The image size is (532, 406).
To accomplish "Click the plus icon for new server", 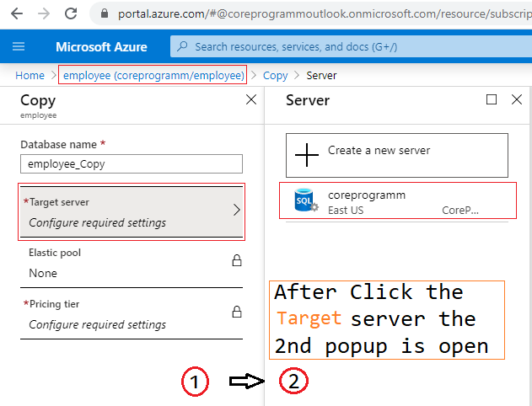I will coord(307,155).
